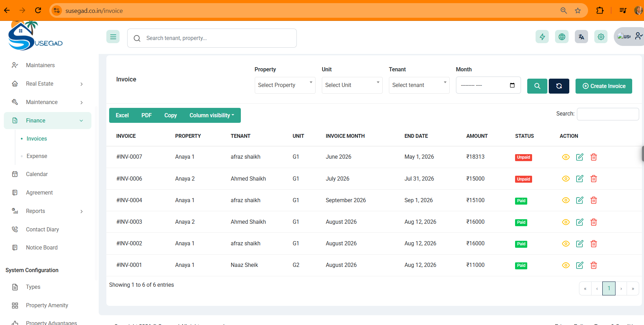Open Expense under Finance

click(x=37, y=156)
